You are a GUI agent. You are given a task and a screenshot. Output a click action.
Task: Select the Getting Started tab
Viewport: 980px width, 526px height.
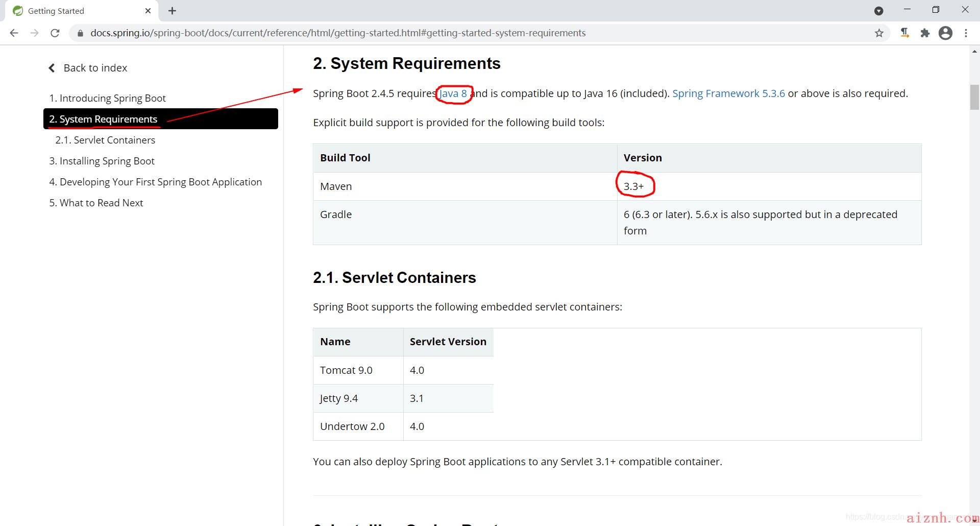pos(82,11)
